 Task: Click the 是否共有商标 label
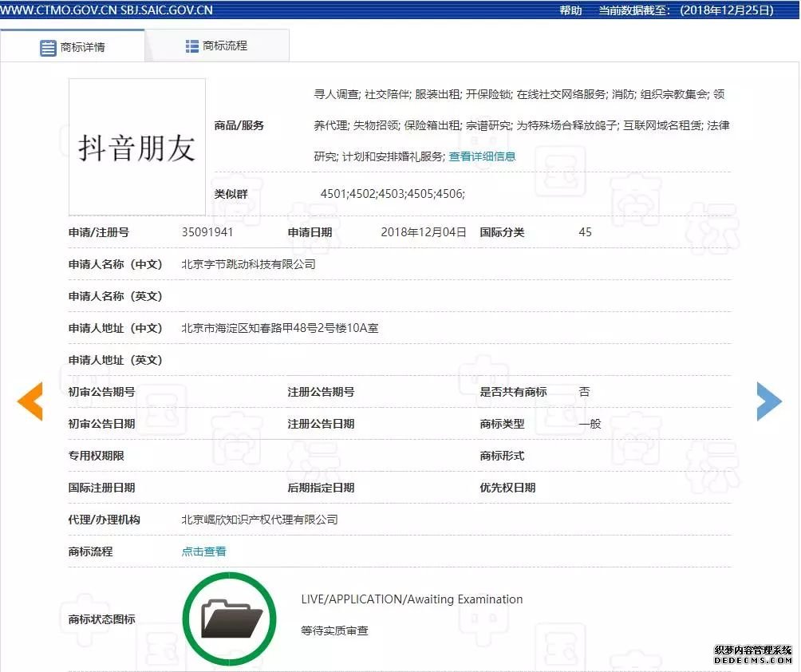coord(514,392)
